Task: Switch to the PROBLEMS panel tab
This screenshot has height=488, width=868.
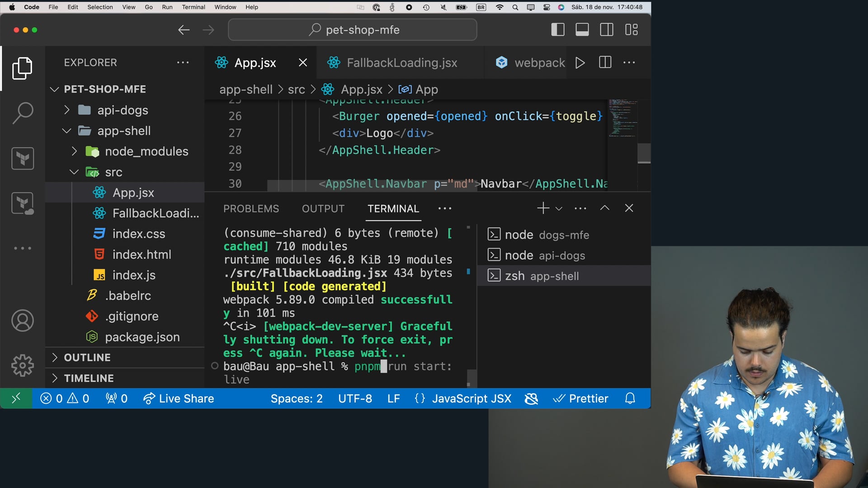Action: 251,209
